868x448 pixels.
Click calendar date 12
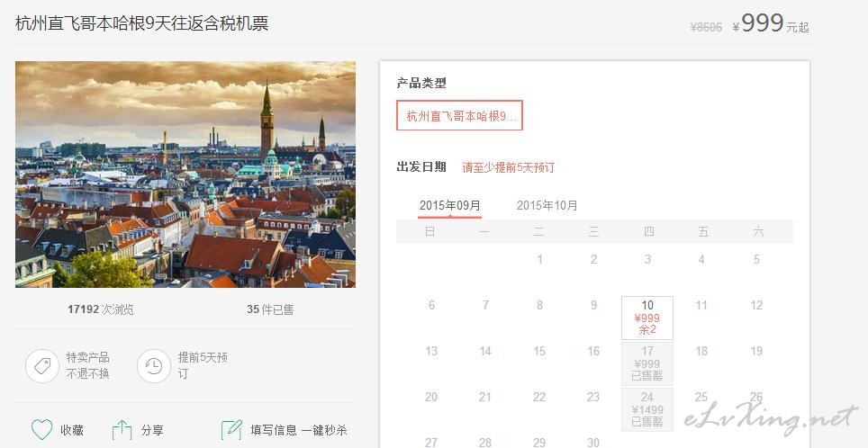(x=756, y=305)
